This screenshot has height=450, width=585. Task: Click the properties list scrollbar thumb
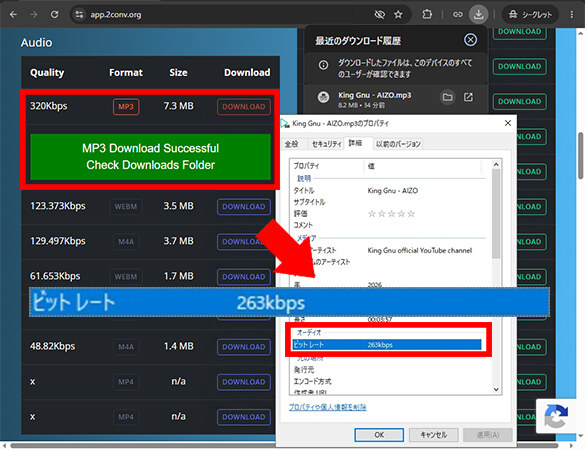[x=496, y=213]
